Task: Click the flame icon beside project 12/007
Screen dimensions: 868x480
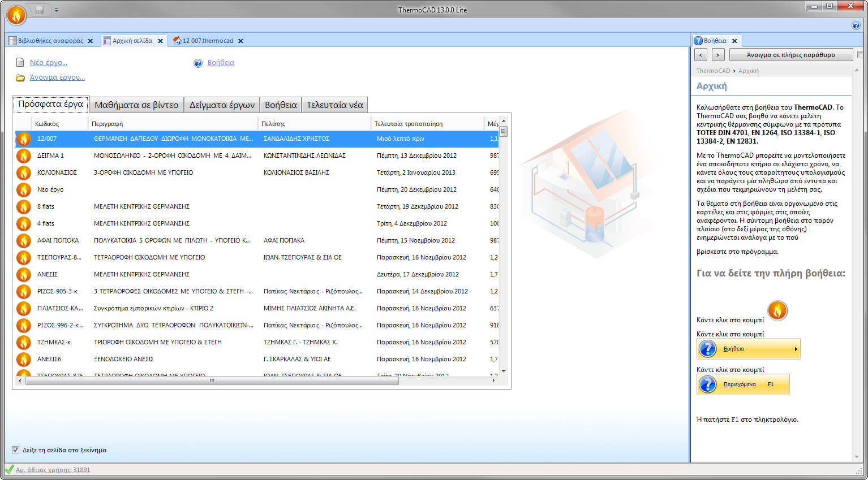Action: tap(23, 139)
